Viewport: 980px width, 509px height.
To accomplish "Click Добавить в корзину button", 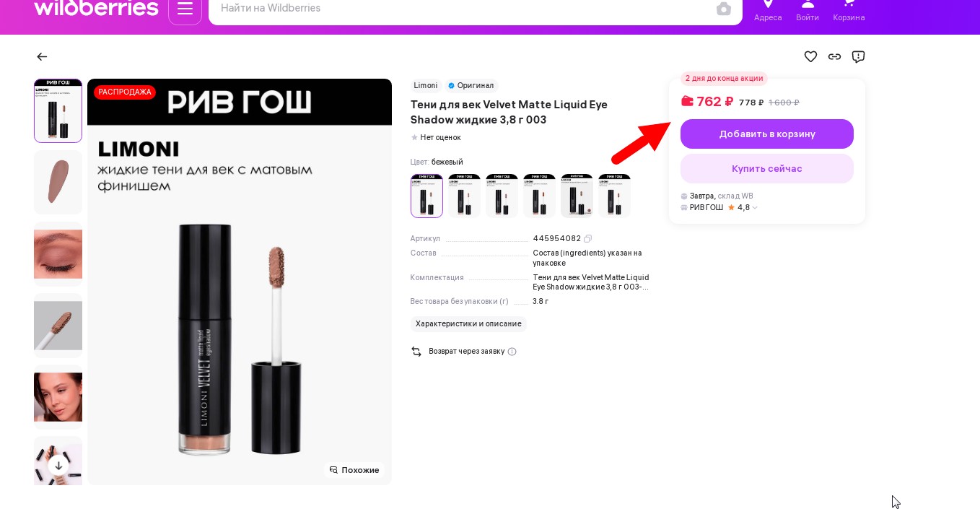I will pos(766,134).
